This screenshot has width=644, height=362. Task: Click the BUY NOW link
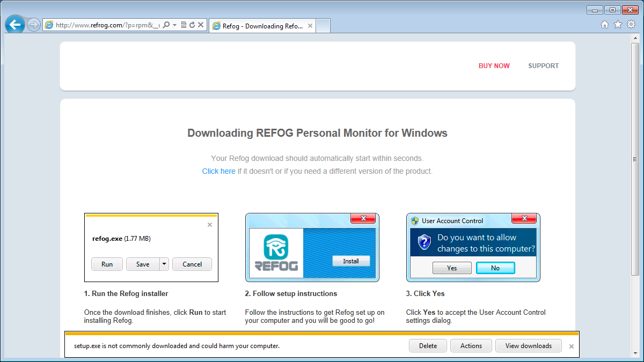click(494, 66)
